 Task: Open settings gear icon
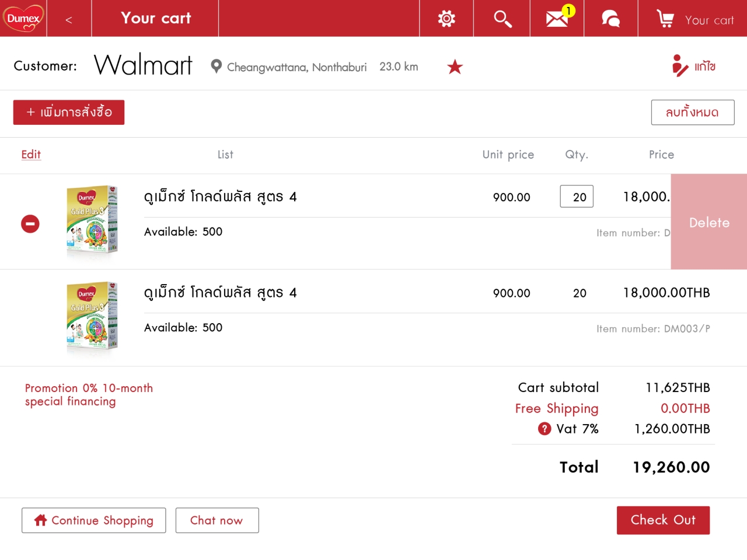point(446,19)
